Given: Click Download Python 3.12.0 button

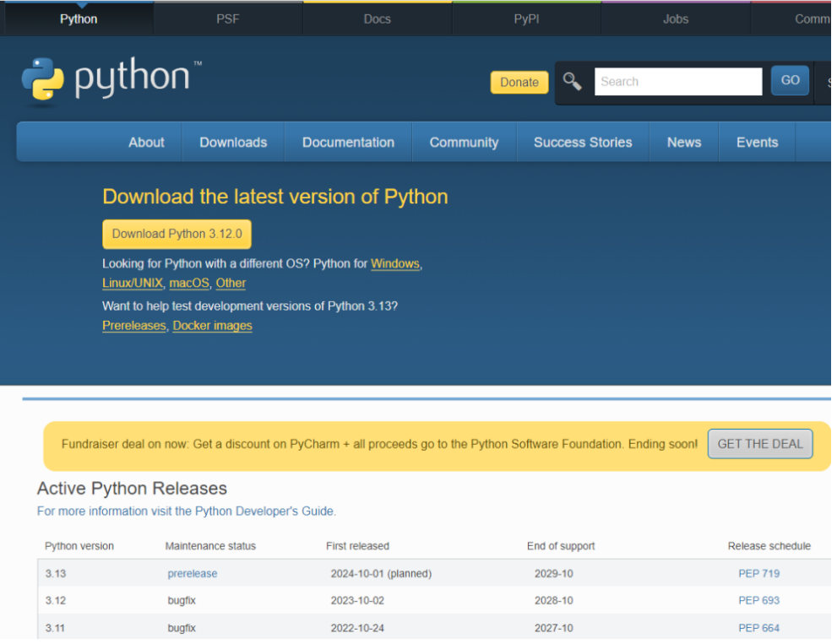Looking at the screenshot, I should click(177, 235).
